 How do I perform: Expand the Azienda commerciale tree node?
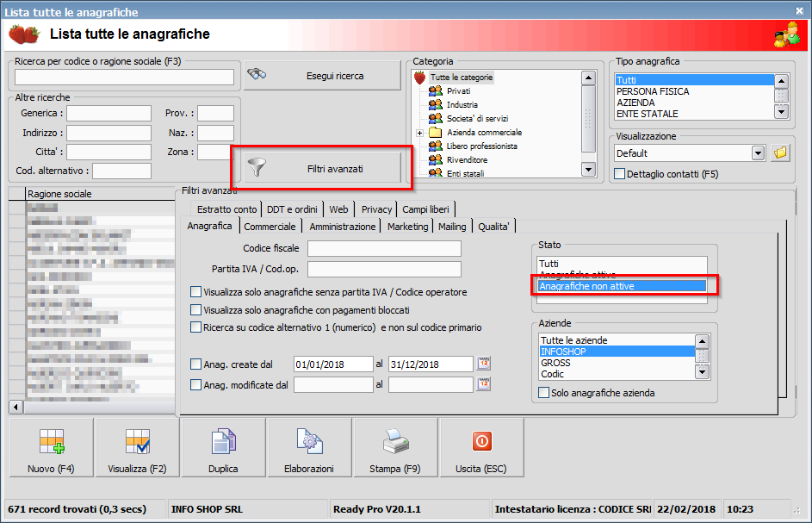click(x=419, y=134)
